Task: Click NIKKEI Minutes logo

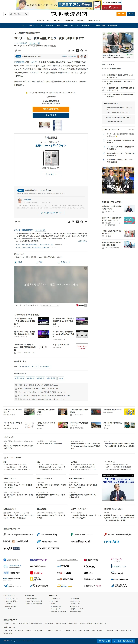Action: point(47,541)
